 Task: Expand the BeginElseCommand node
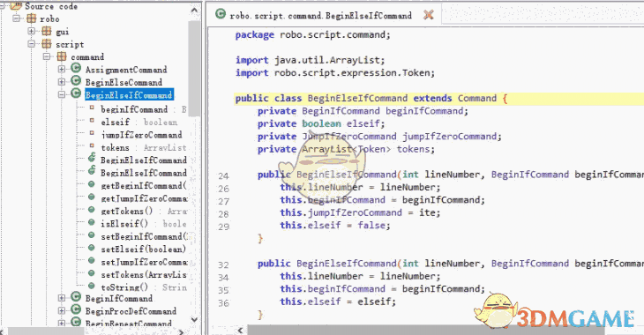point(62,82)
